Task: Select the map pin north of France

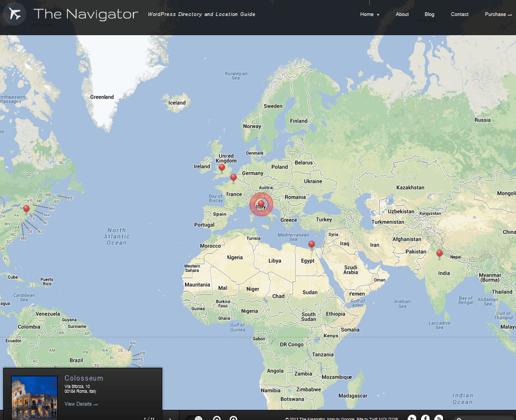Action: coord(233,179)
